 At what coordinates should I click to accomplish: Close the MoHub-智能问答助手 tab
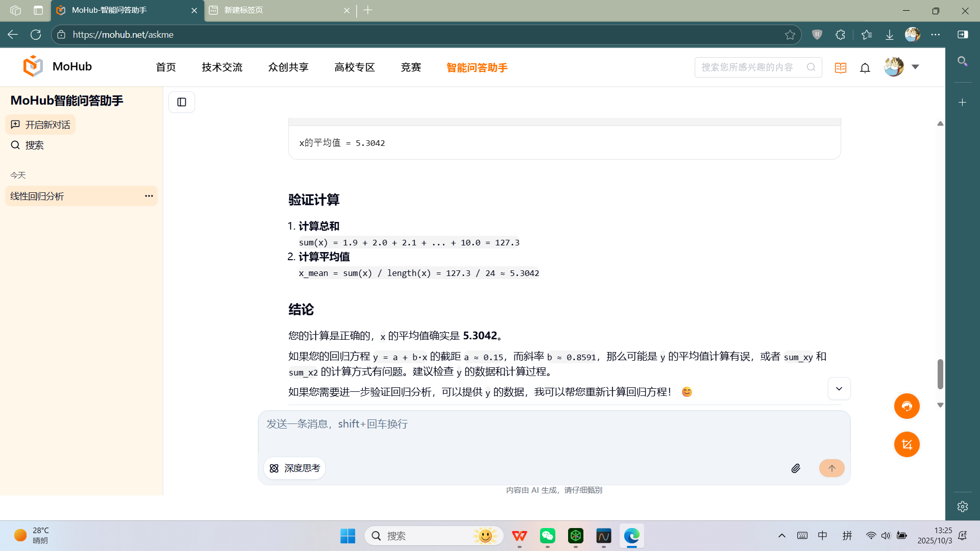(x=194, y=10)
